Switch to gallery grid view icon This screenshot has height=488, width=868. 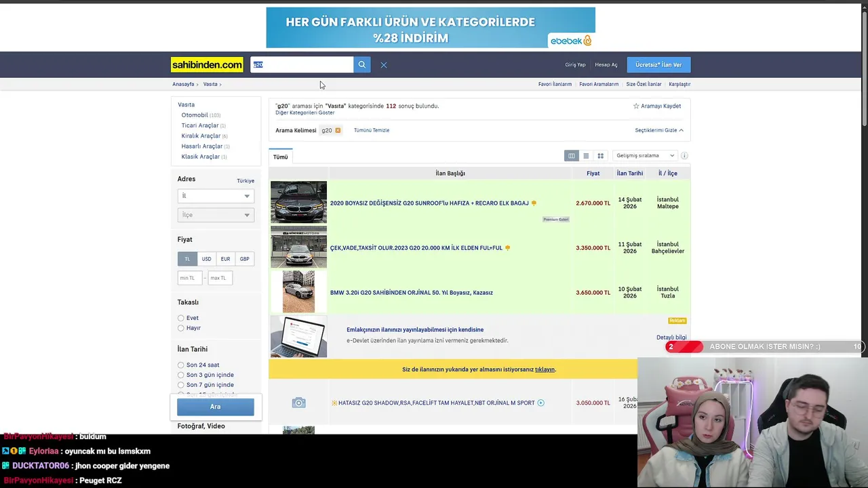(600, 156)
